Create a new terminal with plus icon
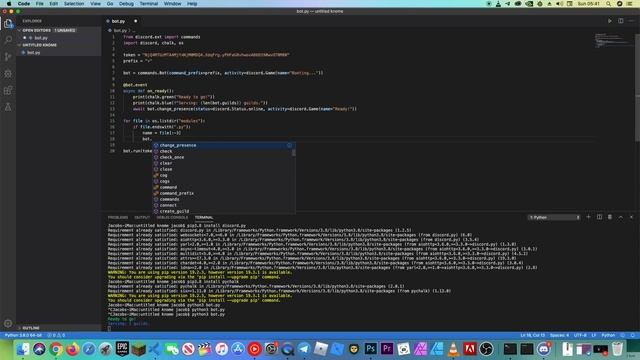640x360 pixels. point(589,217)
